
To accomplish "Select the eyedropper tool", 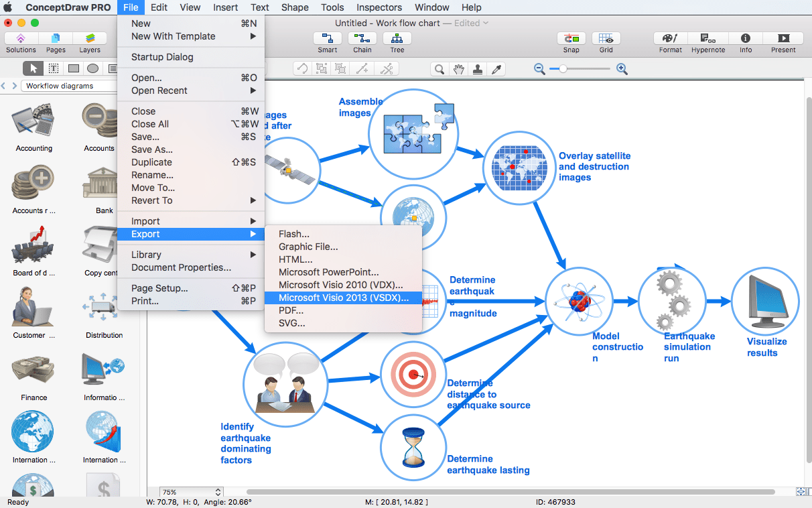I will point(497,68).
